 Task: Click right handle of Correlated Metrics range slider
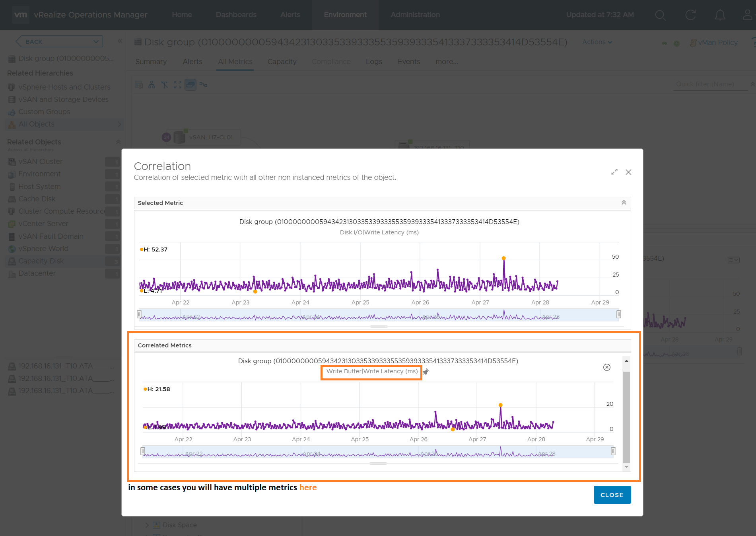click(613, 451)
